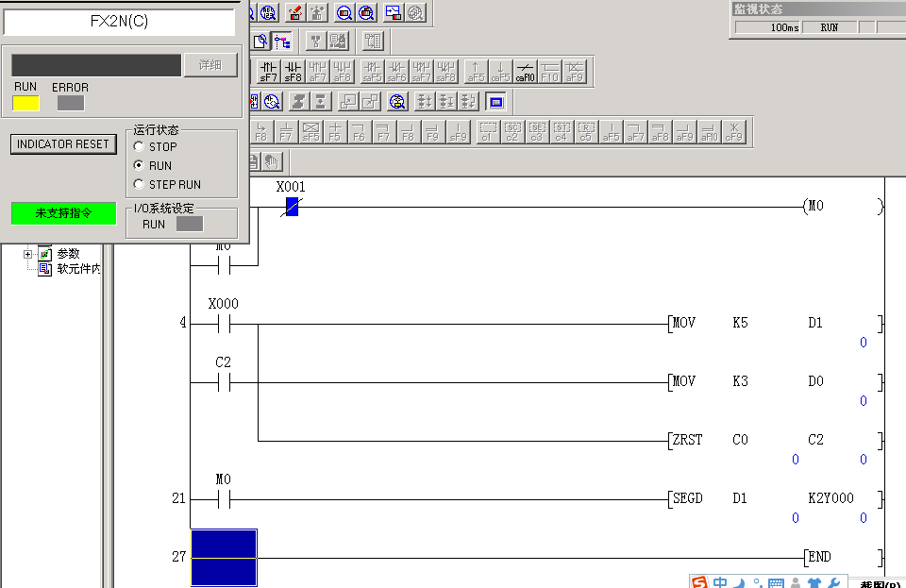
Task: Select the RUN operation state option
Action: click(140, 166)
